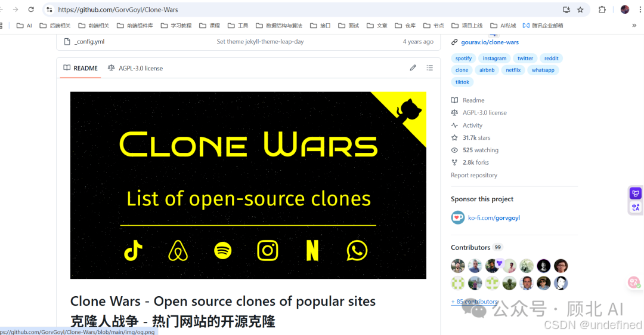Show + 85 contributors link
Screen dimensions: 644x335
click(x=475, y=301)
